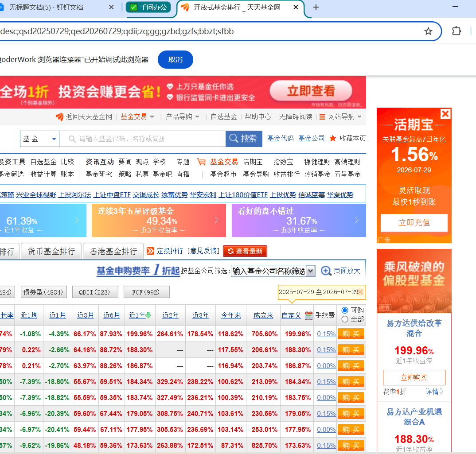This screenshot has height=454, width=476.
Task: Click the 立即查看 banner button
Action: click(311, 90)
